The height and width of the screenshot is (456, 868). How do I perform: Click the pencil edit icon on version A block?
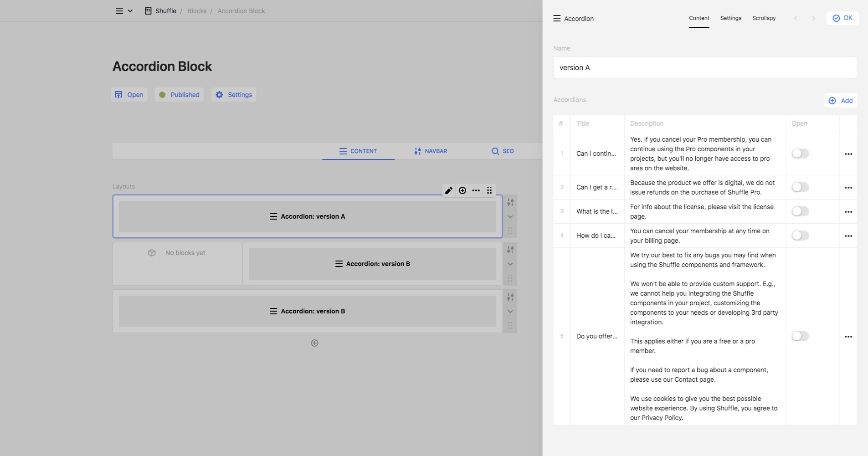[x=449, y=190]
